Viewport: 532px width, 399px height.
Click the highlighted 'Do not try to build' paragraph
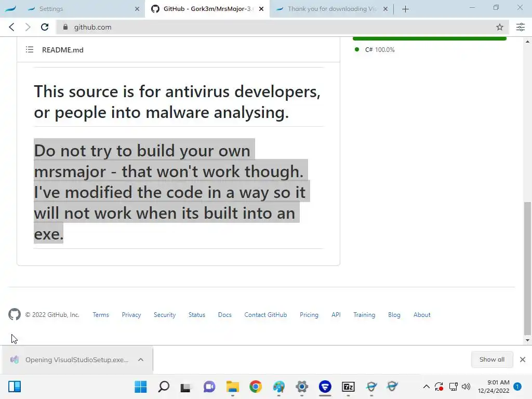coord(171,192)
